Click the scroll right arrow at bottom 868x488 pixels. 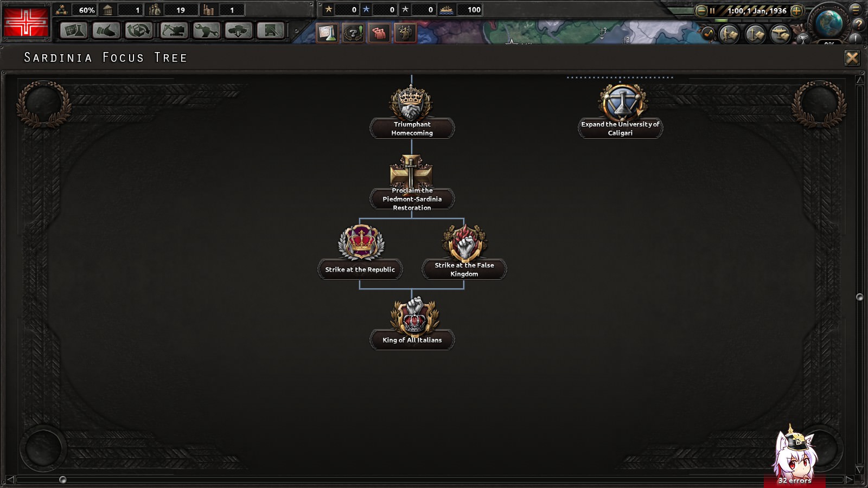(850, 480)
